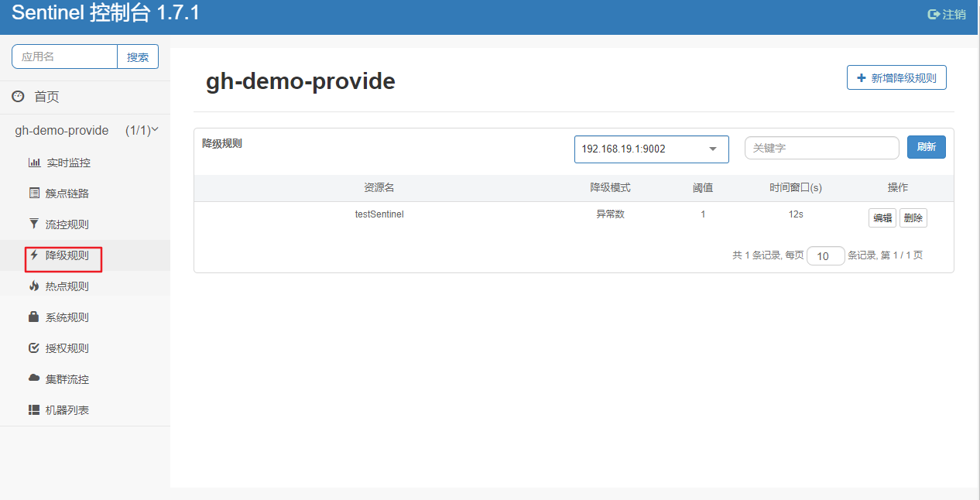
Task: Click the 异常数 degrade mode cell
Action: tap(610, 214)
